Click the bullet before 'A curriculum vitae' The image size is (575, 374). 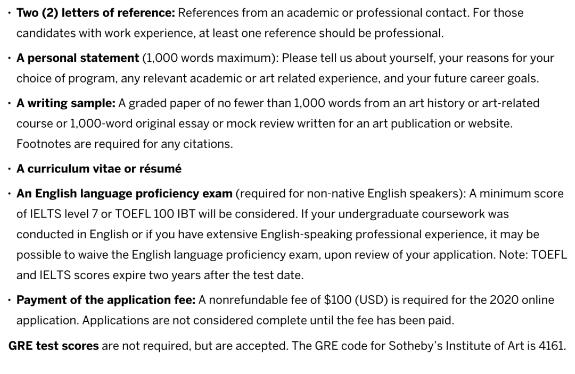tap(10, 169)
